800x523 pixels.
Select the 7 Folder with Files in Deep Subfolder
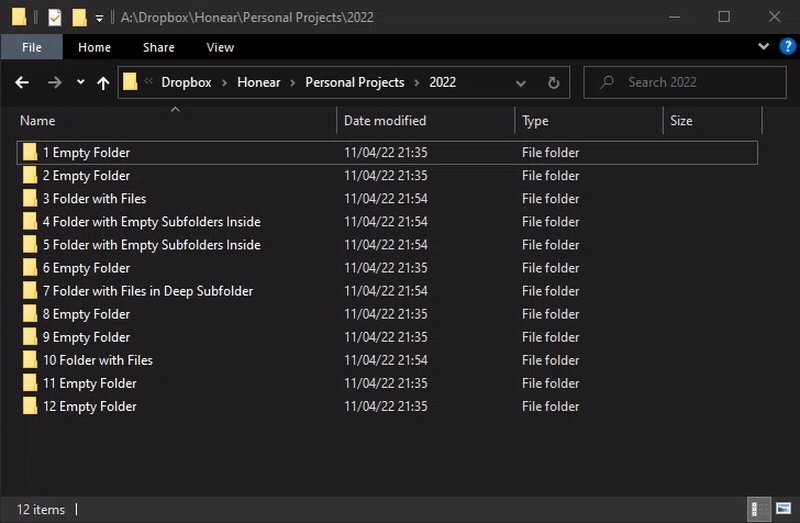pyautogui.click(x=147, y=291)
